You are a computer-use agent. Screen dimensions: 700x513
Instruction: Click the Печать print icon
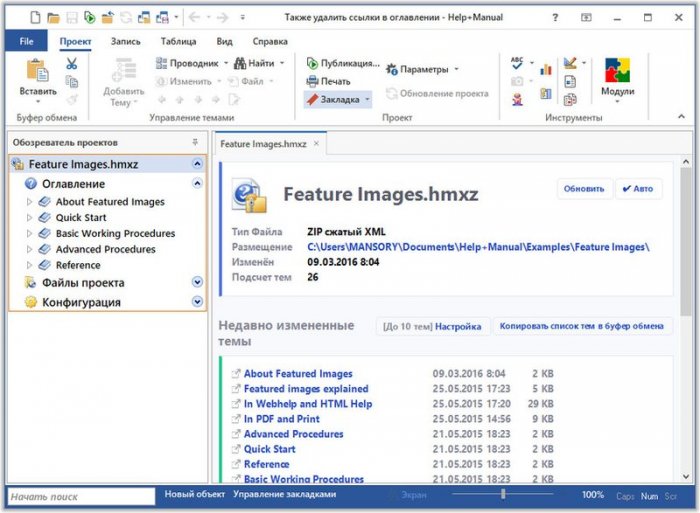click(313, 81)
